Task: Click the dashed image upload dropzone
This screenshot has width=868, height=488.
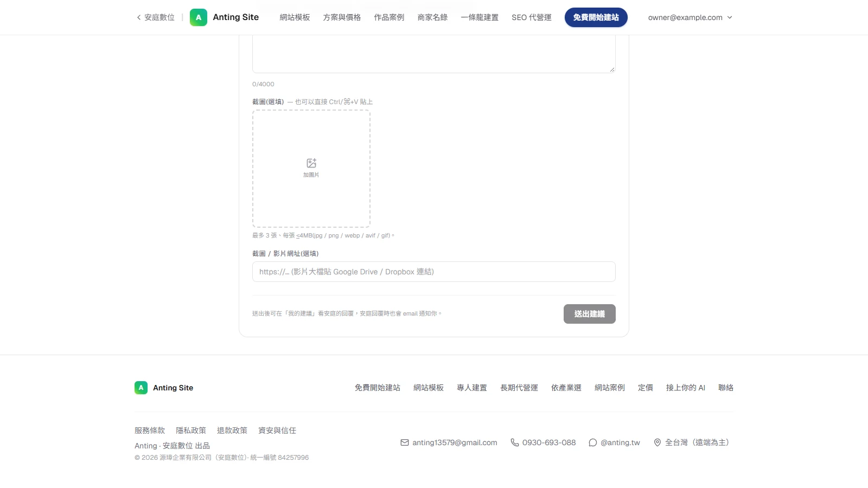Action: pos(311,169)
